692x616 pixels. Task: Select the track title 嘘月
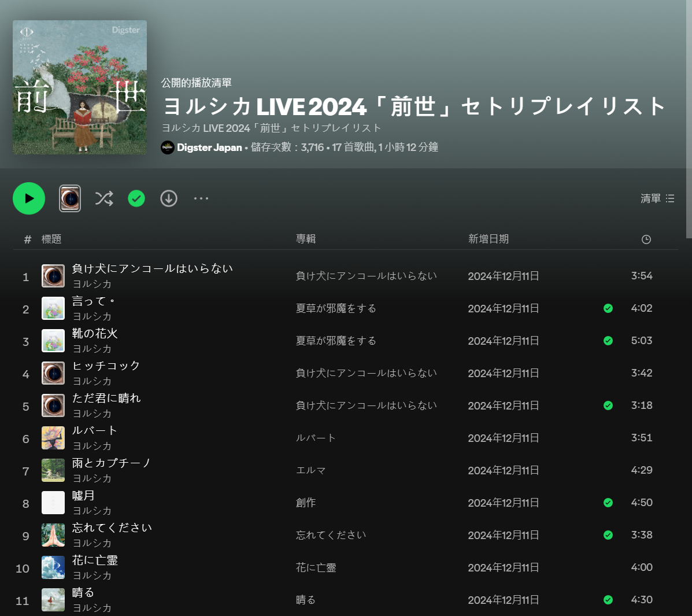tap(83, 496)
